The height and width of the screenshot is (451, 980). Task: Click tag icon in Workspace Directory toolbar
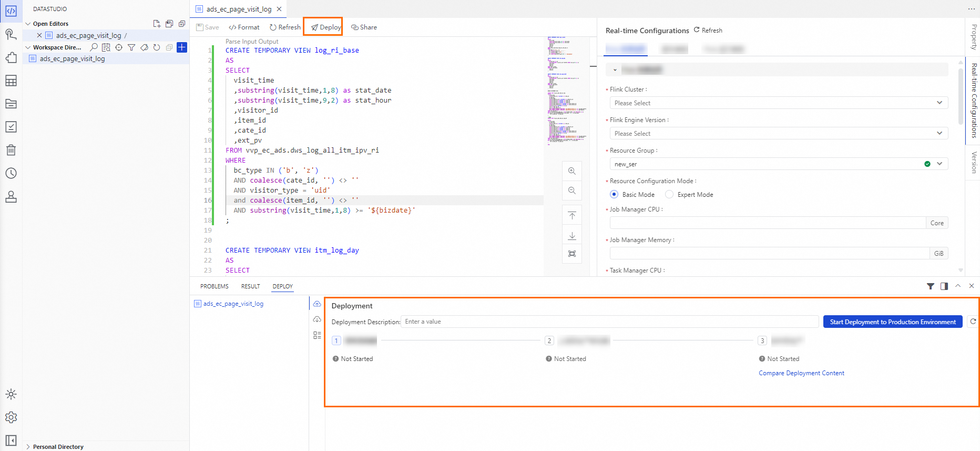point(144,47)
